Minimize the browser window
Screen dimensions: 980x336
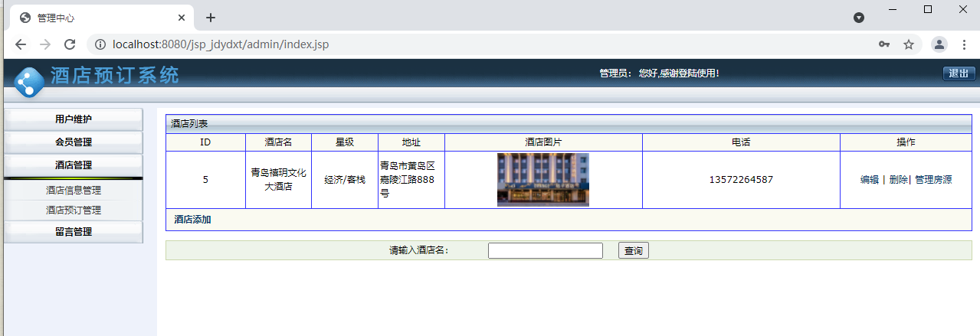[893, 9]
